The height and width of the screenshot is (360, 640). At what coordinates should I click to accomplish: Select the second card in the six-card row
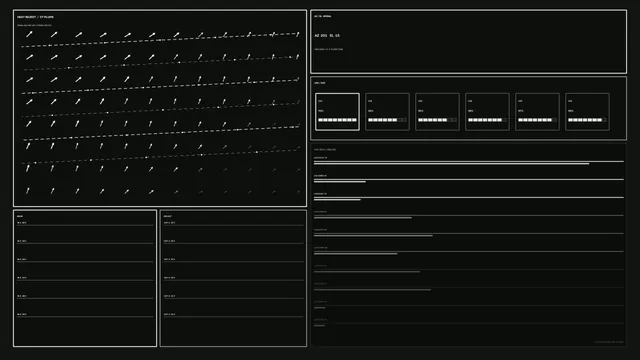click(x=387, y=112)
